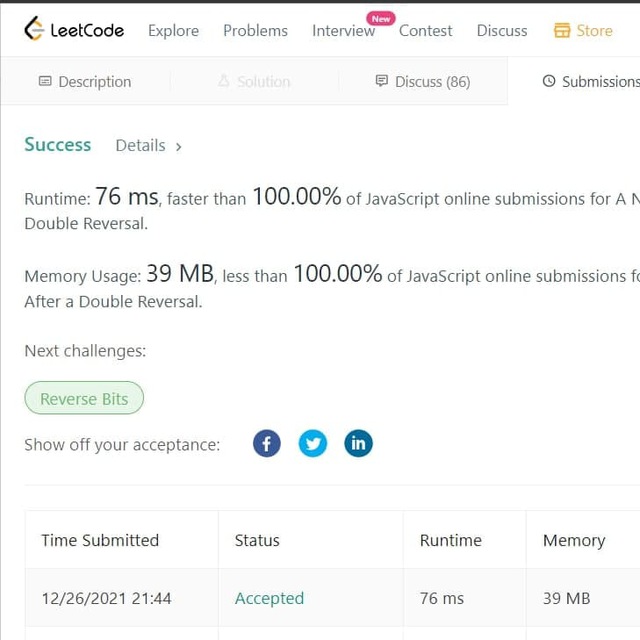The image size is (640, 640).
Task: Switch to the Solution tab
Action: 254,81
